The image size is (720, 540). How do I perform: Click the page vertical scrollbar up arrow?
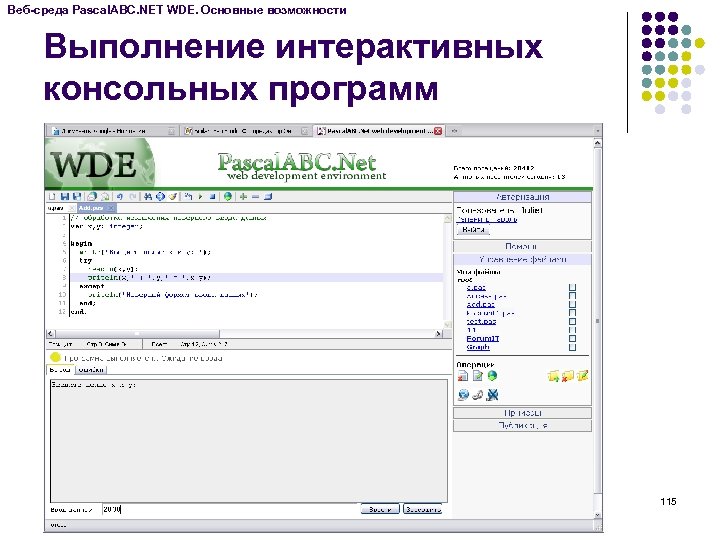click(x=597, y=144)
